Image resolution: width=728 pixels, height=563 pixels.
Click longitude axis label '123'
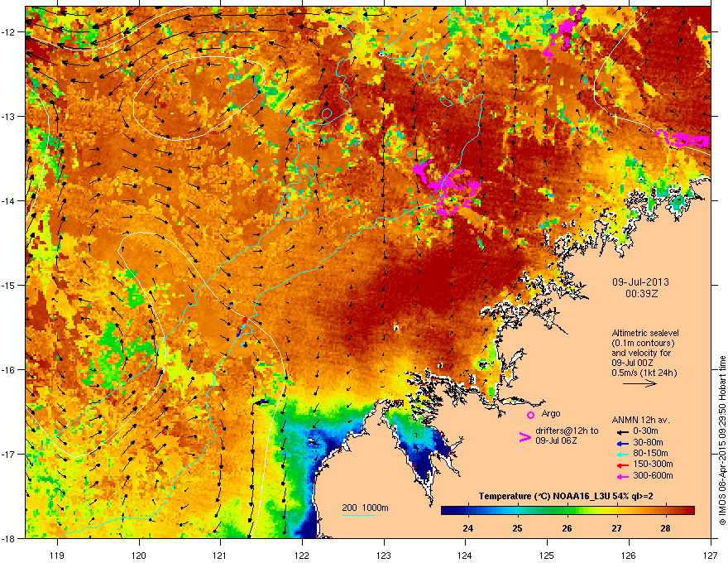point(384,555)
